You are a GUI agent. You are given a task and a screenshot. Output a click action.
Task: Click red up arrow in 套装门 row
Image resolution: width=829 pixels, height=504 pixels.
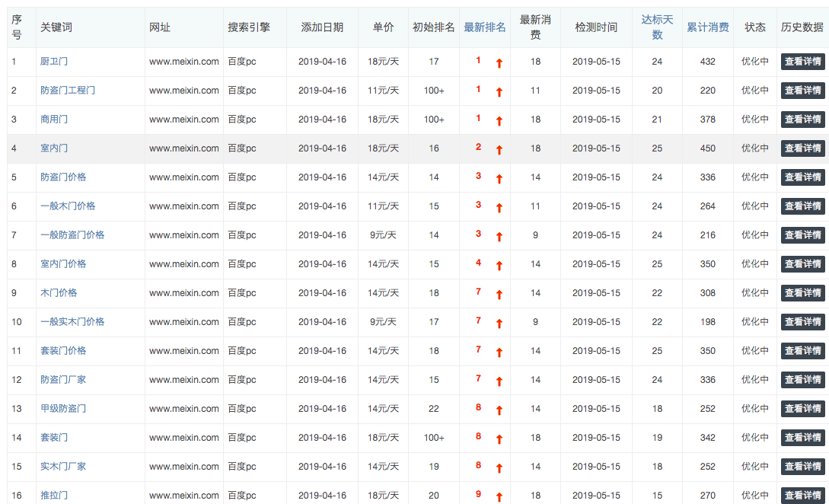tap(499, 439)
